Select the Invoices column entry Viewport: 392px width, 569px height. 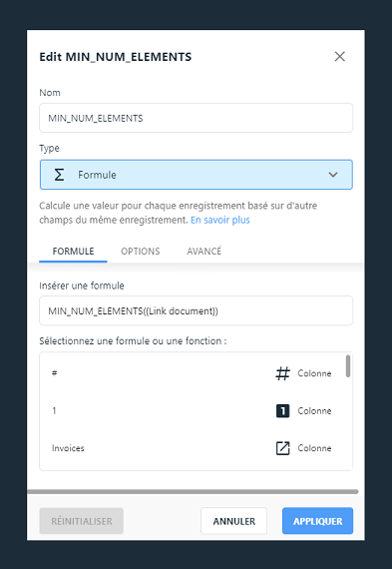tap(192, 448)
